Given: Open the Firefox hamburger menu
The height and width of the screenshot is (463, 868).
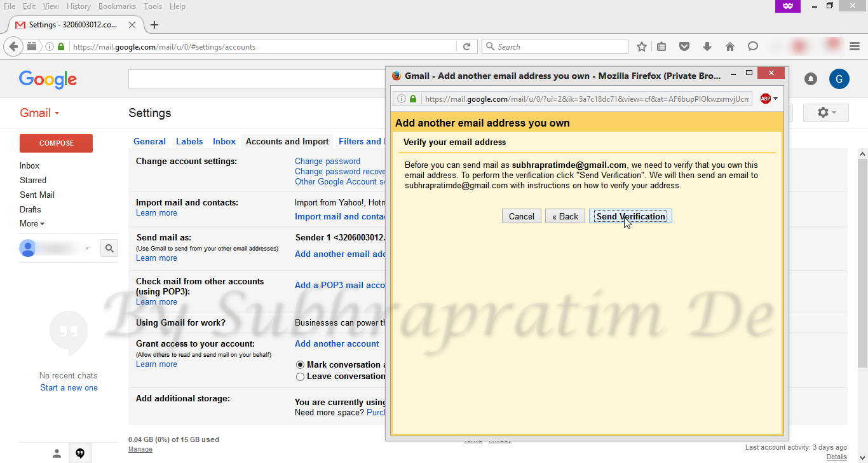Looking at the screenshot, I should 855,46.
